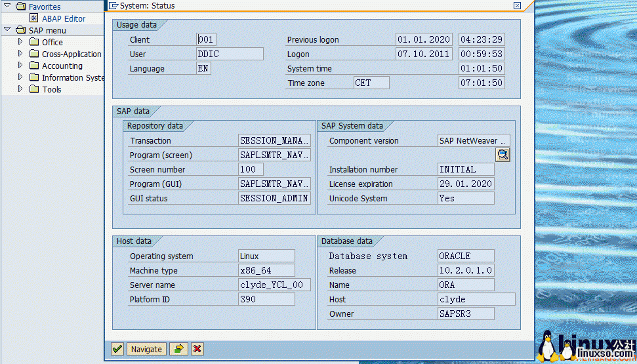This screenshot has height=364, width=637.
Task: Select ABAP Editor in Favorites
Action: click(64, 18)
